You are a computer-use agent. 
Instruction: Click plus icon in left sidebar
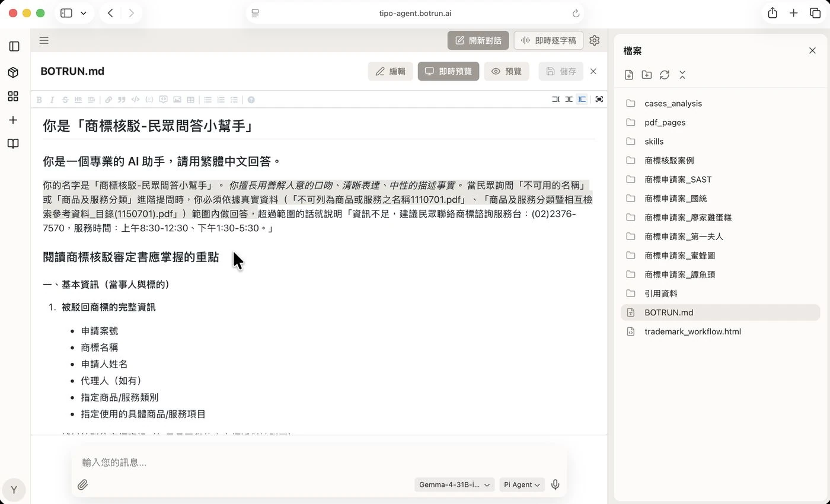click(x=14, y=120)
